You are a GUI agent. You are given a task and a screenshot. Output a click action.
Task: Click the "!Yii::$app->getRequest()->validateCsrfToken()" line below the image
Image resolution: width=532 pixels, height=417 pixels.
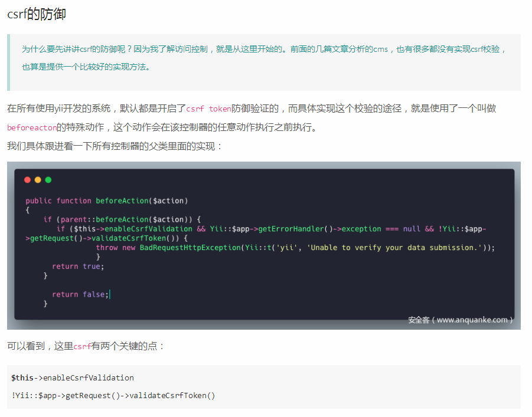coord(113,395)
